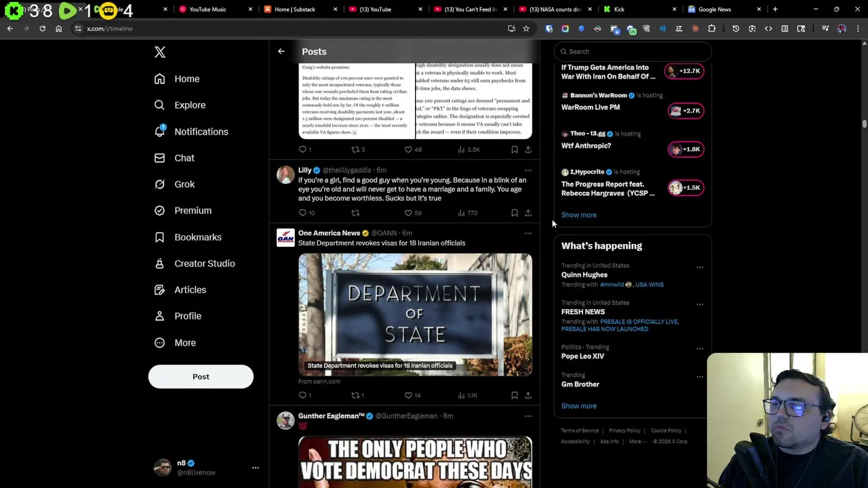Click inside the X Search field
The width and height of the screenshot is (868, 488).
coord(633,52)
